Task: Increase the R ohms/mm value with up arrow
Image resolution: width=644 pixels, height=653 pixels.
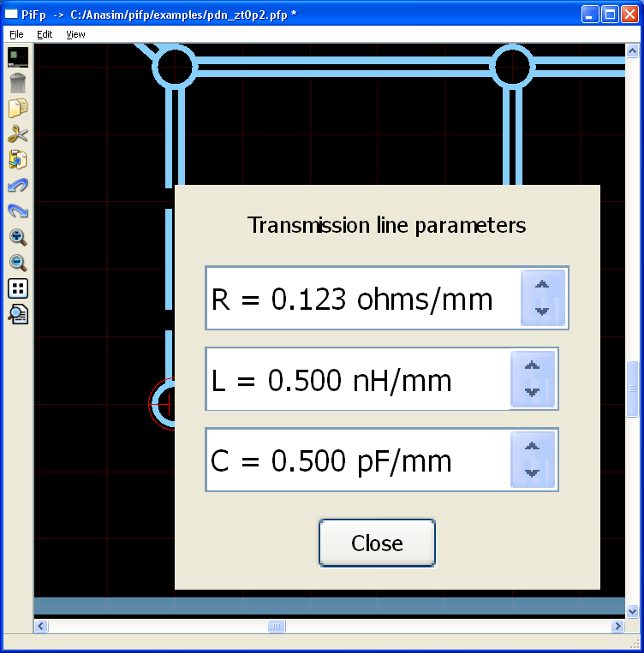Action: 541,286
